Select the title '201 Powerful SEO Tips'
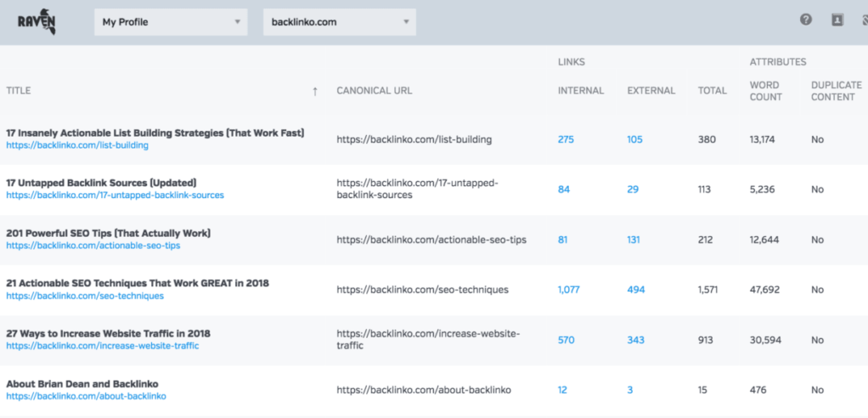868x418 pixels. 109,233
